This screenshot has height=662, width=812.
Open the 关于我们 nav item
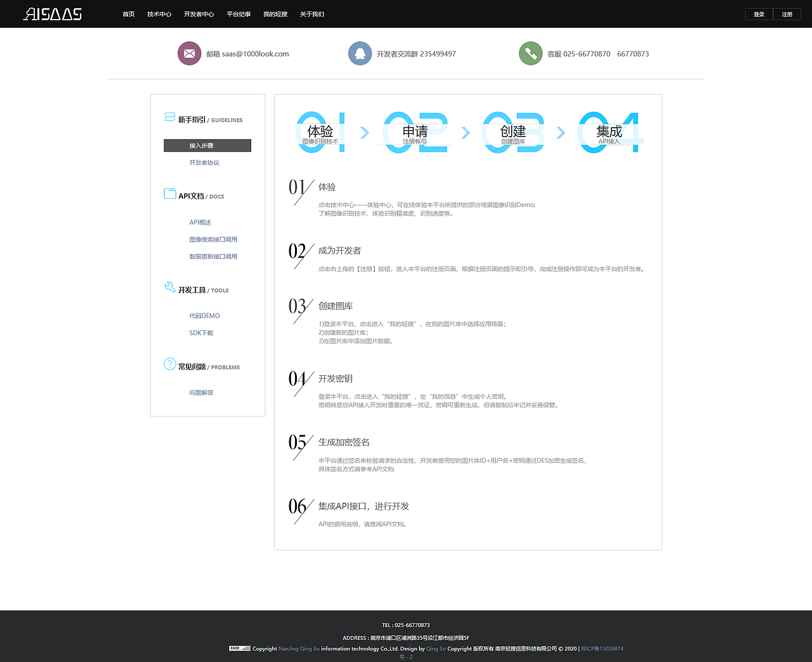click(312, 14)
